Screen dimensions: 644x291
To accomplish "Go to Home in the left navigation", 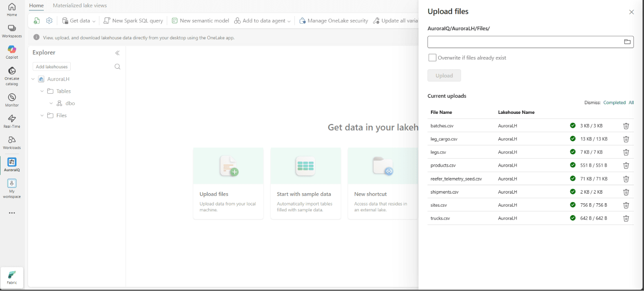I will [12, 10].
